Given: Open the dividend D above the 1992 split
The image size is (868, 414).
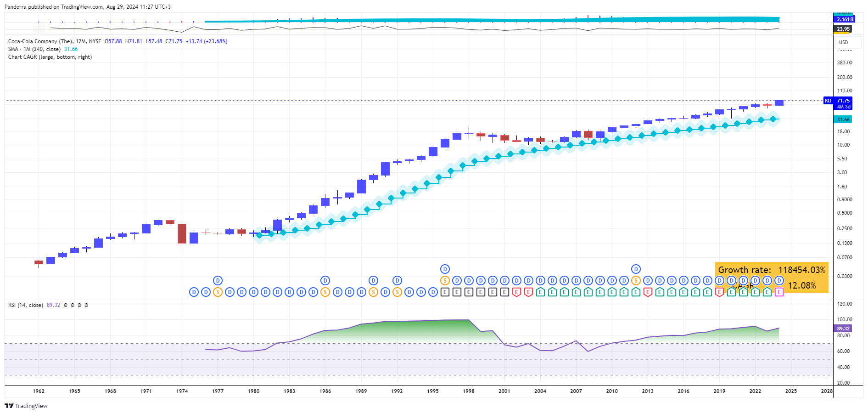Looking at the screenshot, I should pyautogui.click(x=397, y=280).
